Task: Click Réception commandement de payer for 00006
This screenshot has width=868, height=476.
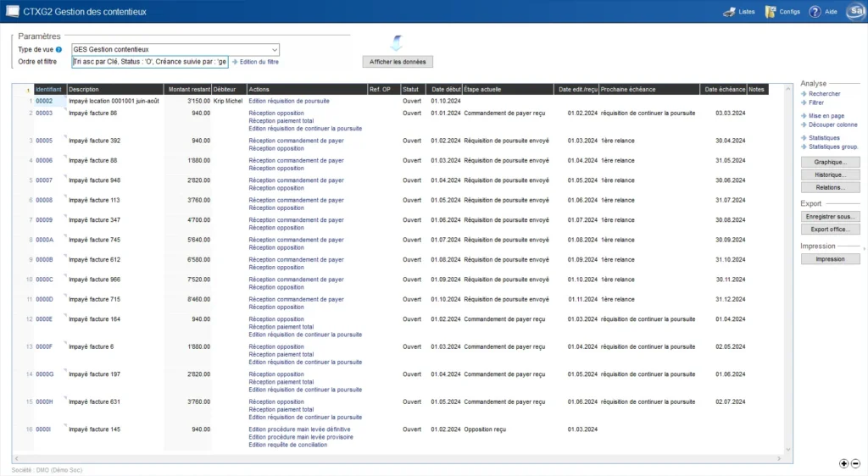Action: tap(296, 161)
